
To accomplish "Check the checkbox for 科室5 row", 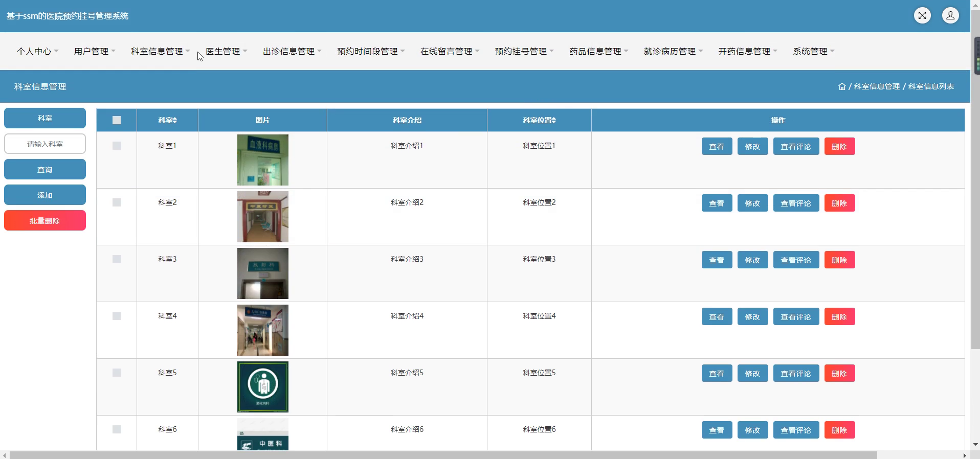I will [x=117, y=373].
